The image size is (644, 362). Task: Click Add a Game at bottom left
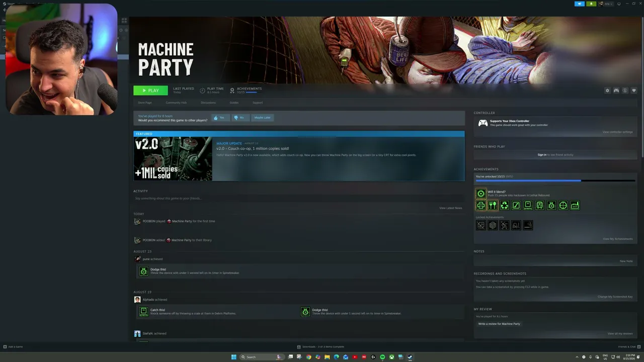pos(13,346)
